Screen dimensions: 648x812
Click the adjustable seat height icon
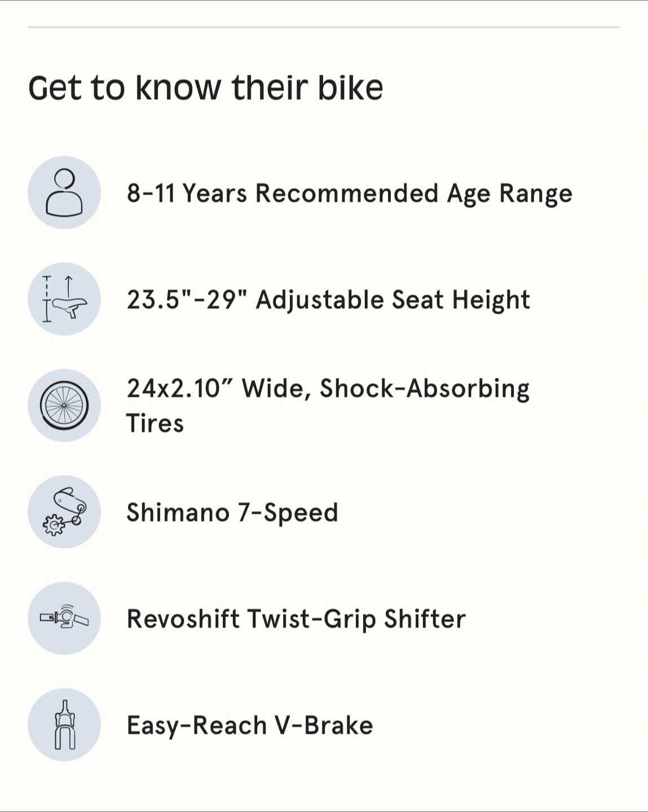pos(64,299)
